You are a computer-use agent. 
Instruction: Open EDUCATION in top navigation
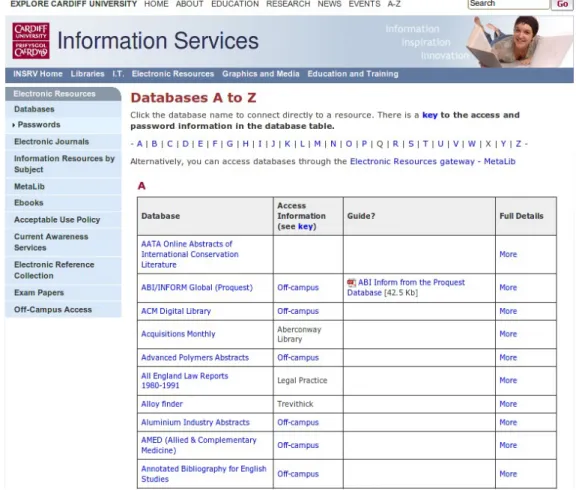pos(235,4)
